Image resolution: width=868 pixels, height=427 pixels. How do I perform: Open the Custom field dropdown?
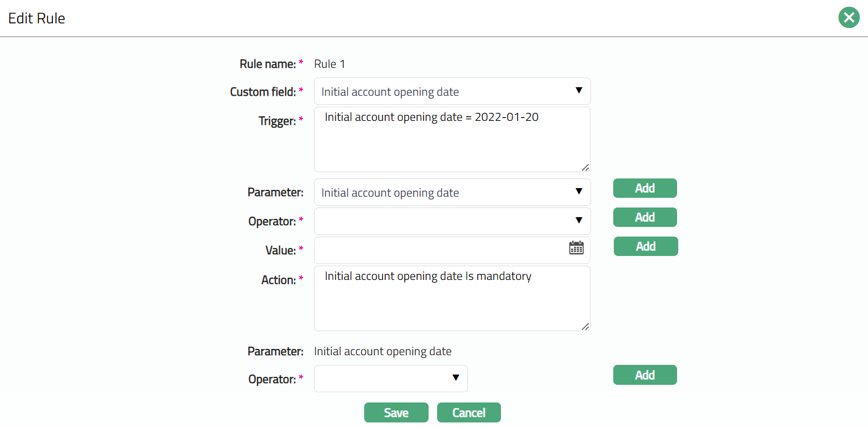point(452,91)
